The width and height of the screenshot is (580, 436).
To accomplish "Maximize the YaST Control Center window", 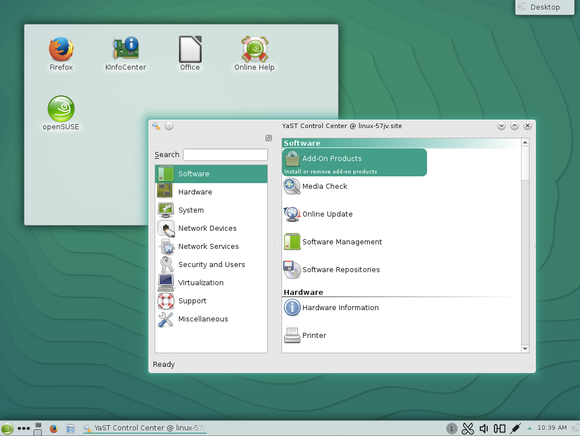I will click(515, 126).
